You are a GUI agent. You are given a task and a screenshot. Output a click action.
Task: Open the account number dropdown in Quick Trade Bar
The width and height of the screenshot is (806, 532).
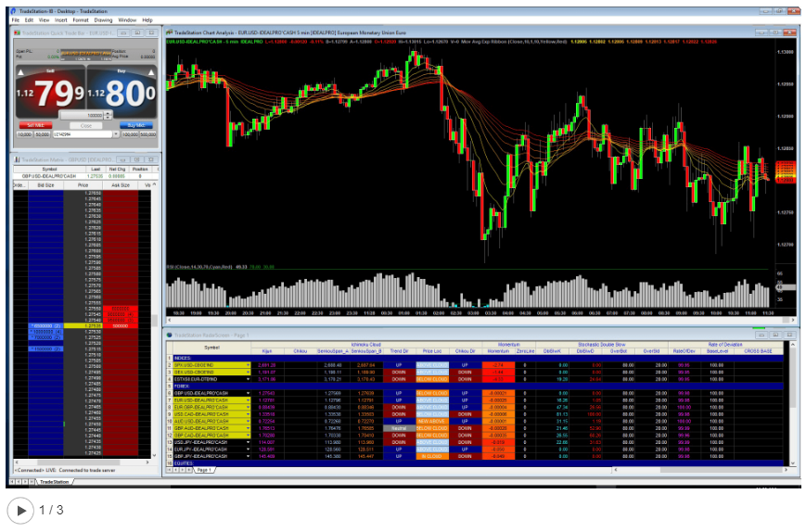[x=116, y=134]
